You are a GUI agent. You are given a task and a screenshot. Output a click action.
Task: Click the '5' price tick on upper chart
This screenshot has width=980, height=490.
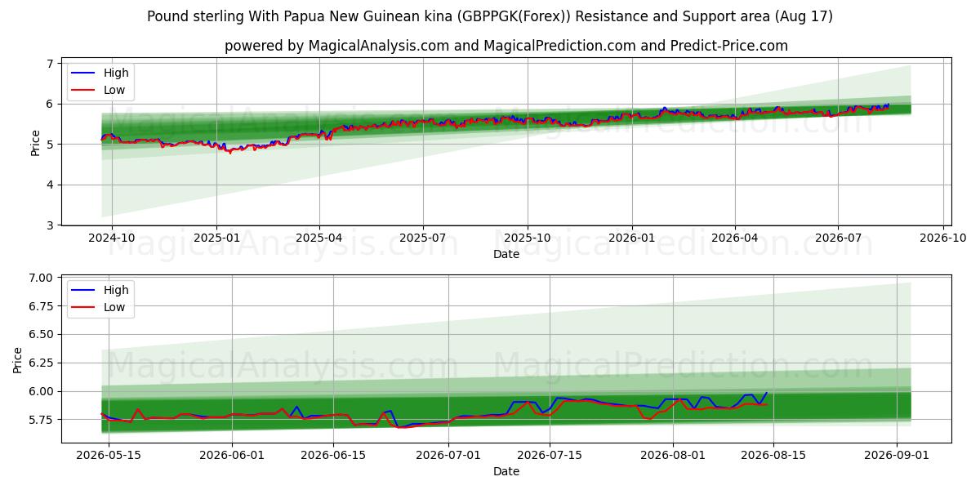click(x=51, y=145)
